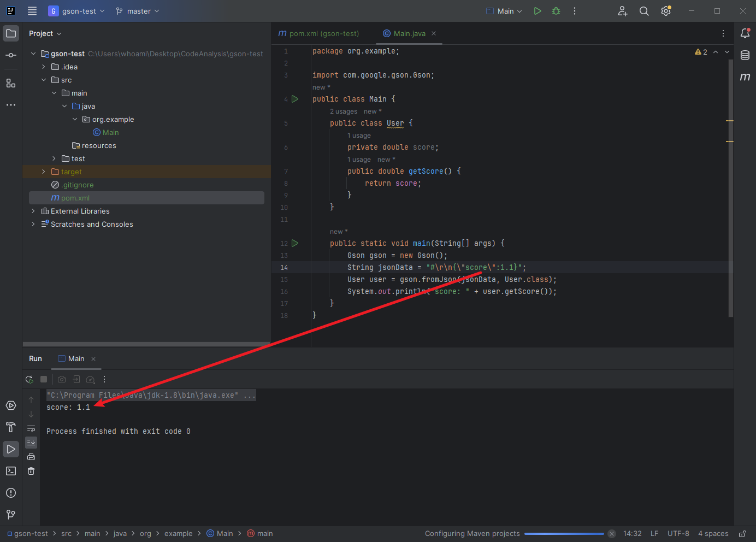This screenshot has height=542, width=756.
Task: Stop the running process
Action: pos(44,379)
